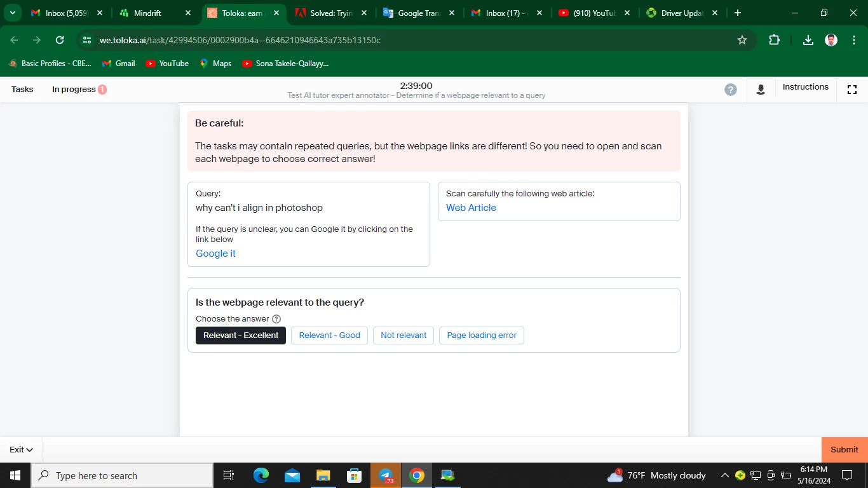Switch to the Inbox (17) Gmail tab
The width and height of the screenshot is (868, 488).
pos(506,13)
